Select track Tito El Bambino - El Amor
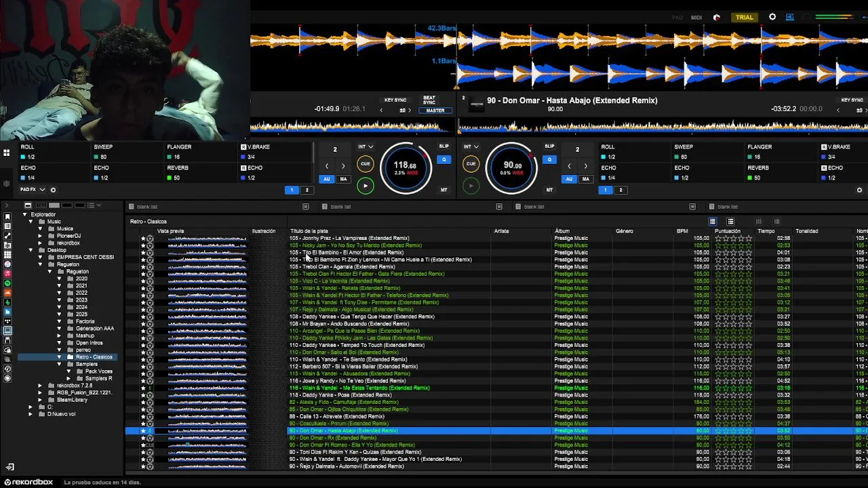Screen dimensions: 868x488 (346, 253)
